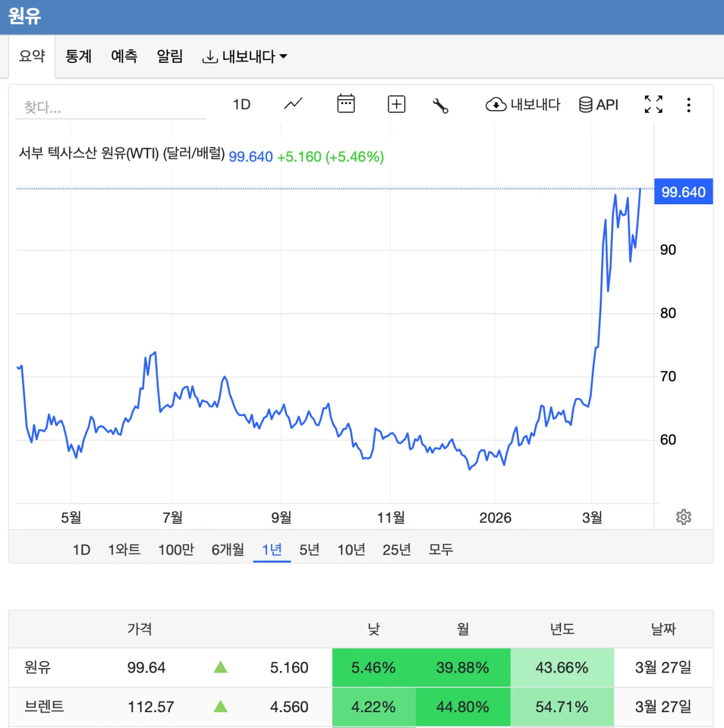
Task: Click the 서부 텍사스산 원유(WTI) chart legend
Action: tap(122, 153)
